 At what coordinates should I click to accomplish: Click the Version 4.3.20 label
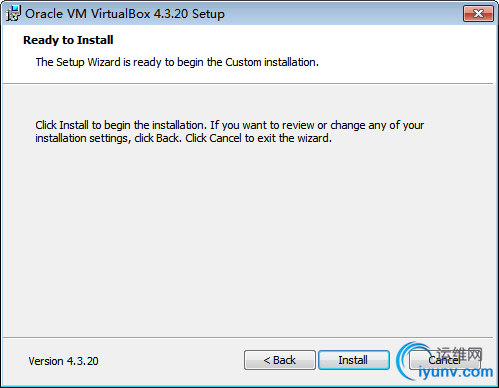point(63,361)
